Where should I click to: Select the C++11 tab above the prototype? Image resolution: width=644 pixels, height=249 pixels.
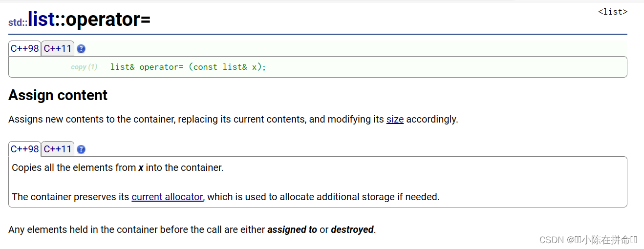click(58, 48)
